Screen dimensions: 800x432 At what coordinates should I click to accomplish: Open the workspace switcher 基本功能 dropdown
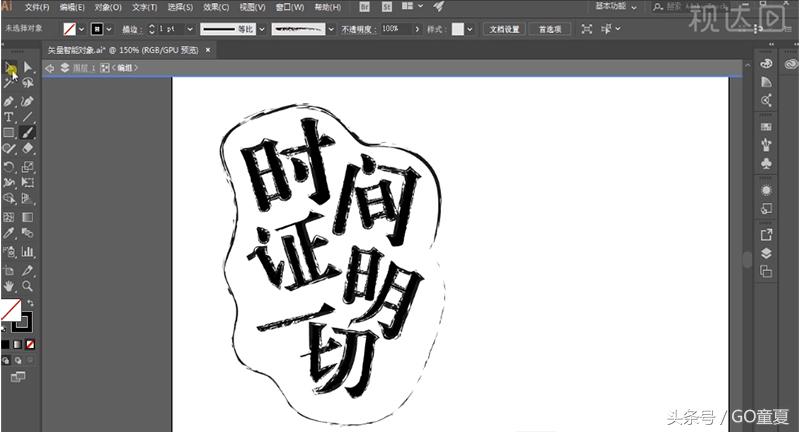click(615, 7)
